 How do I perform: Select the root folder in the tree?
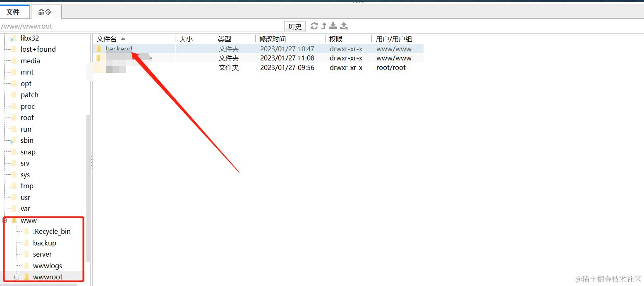[x=27, y=118]
